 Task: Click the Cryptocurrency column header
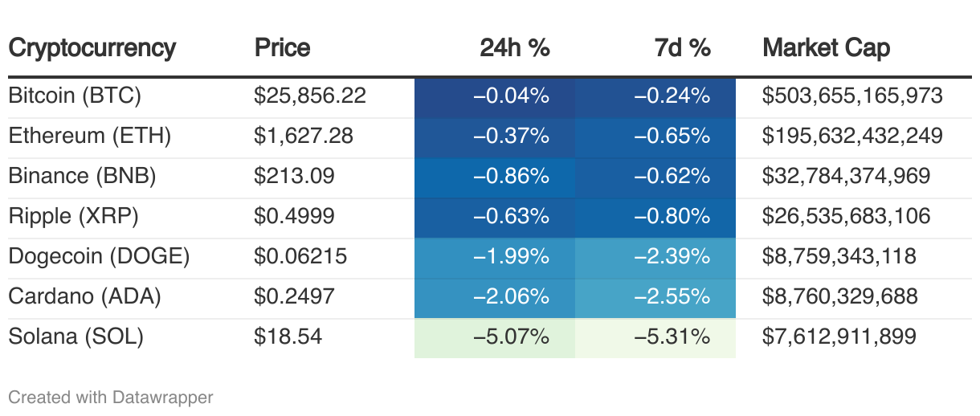point(92,48)
